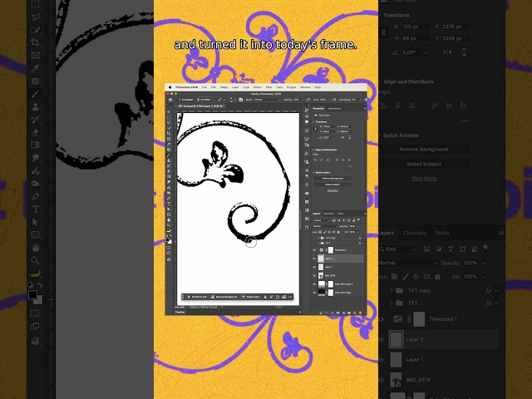Click Remove background in the contextual task bar
Image resolution: width=532 pixels, height=399 pixels.
pos(224,297)
